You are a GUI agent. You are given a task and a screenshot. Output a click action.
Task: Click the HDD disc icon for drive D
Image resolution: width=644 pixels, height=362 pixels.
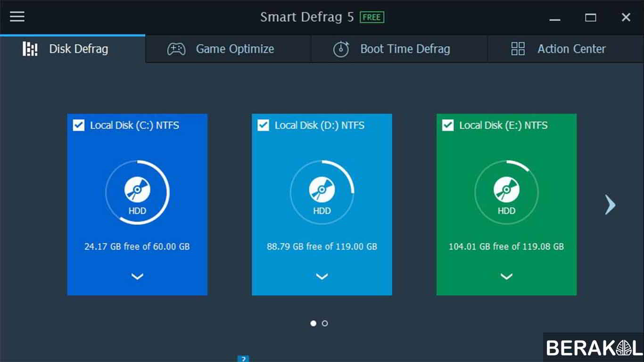tap(322, 190)
